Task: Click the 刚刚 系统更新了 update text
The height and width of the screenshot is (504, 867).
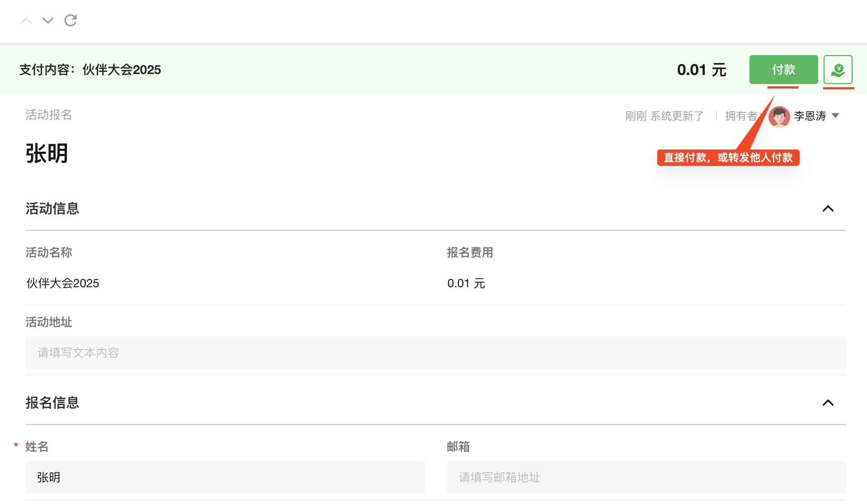Action: [664, 116]
